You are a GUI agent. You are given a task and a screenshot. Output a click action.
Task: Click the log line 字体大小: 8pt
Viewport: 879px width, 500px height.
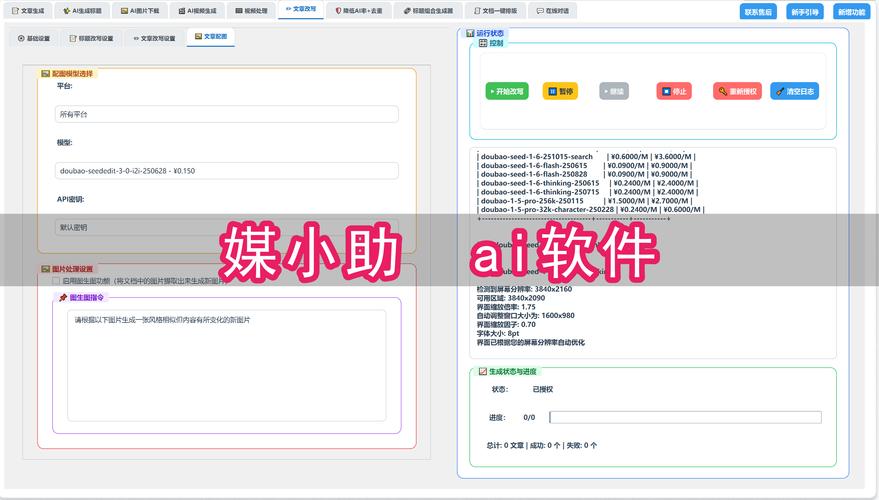[498, 334]
